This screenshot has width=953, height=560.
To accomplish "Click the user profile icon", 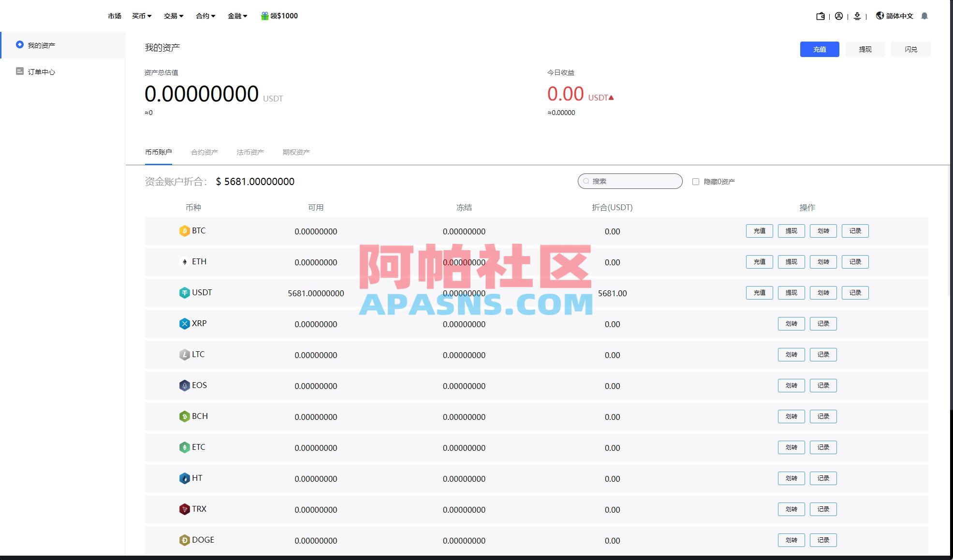I will [839, 16].
